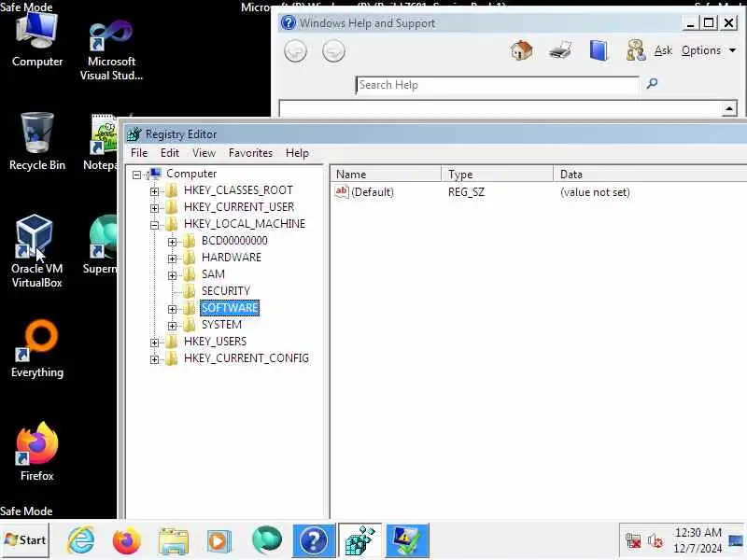Expand the HARDWARE key

coord(172,259)
